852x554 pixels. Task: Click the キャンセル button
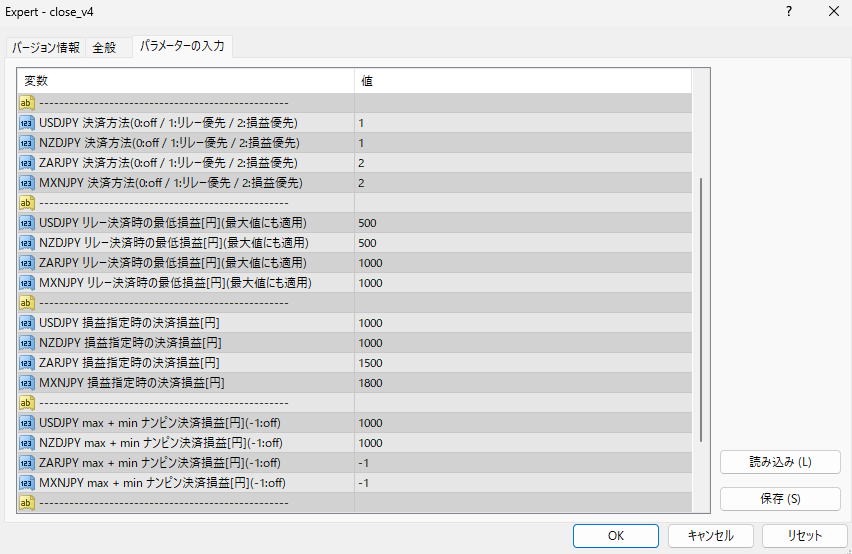coord(710,536)
